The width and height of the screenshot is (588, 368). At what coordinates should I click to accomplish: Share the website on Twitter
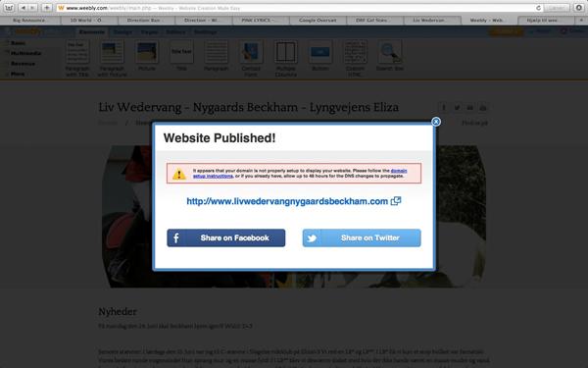coord(362,237)
